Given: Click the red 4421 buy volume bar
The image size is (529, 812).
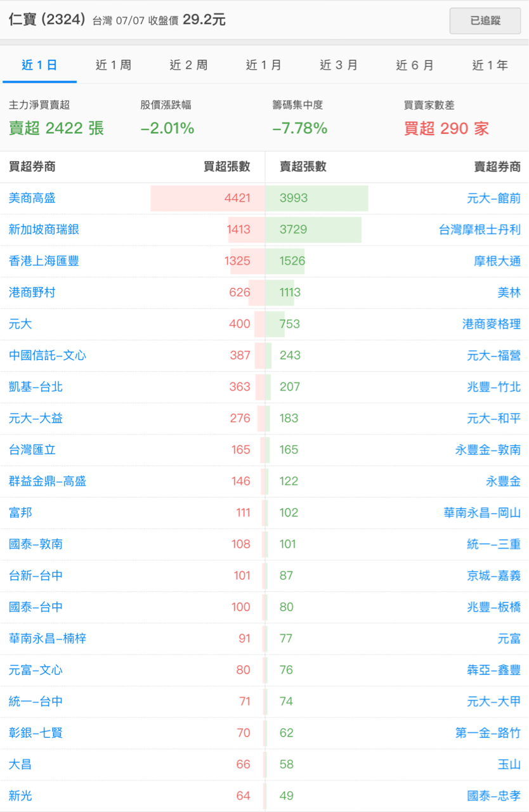Looking at the screenshot, I should click(207, 198).
